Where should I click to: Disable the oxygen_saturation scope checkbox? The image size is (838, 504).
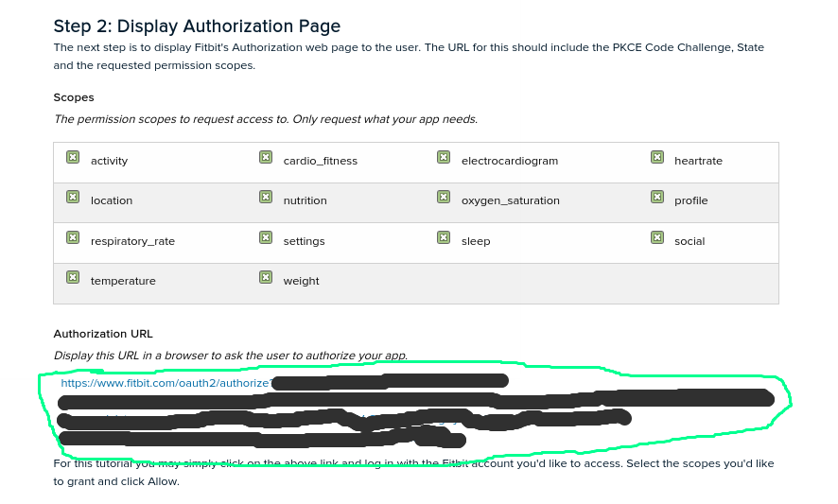[x=444, y=197]
